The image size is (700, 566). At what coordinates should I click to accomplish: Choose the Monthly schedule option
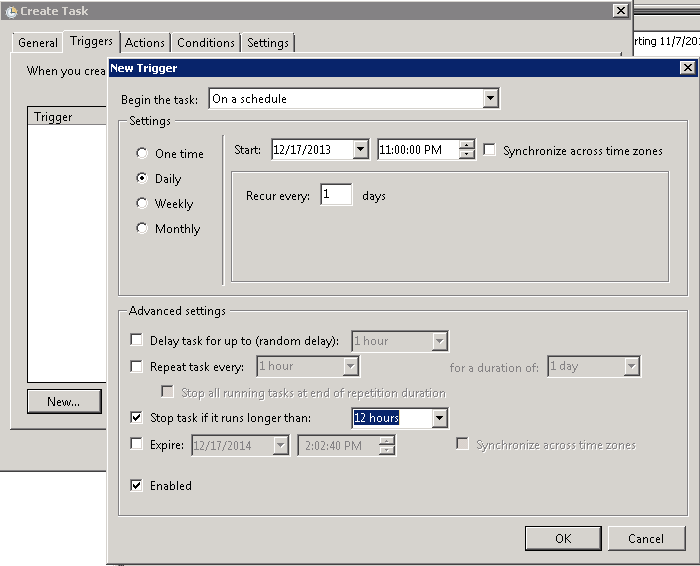click(x=141, y=229)
